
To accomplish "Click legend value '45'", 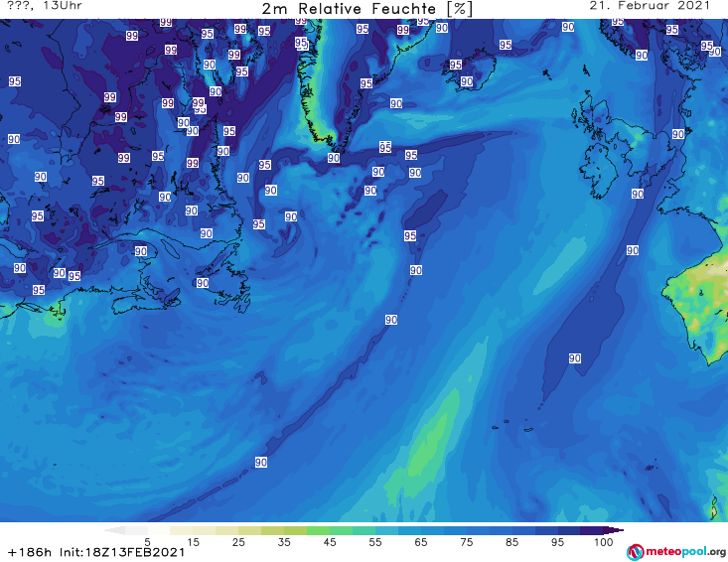I will (x=330, y=542).
